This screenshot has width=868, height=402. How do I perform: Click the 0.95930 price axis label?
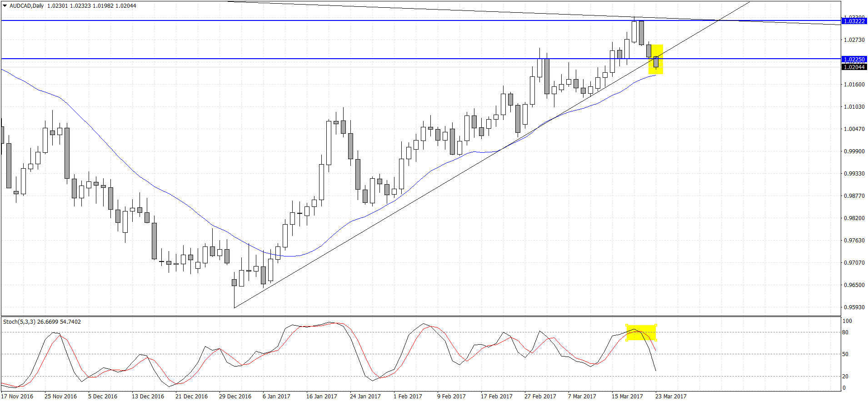854,307
